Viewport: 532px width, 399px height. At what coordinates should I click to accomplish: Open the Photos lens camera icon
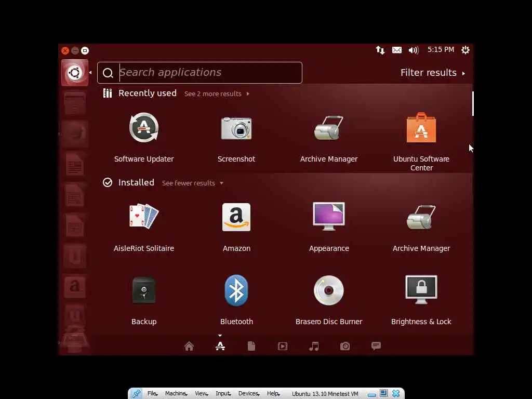(345, 346)
